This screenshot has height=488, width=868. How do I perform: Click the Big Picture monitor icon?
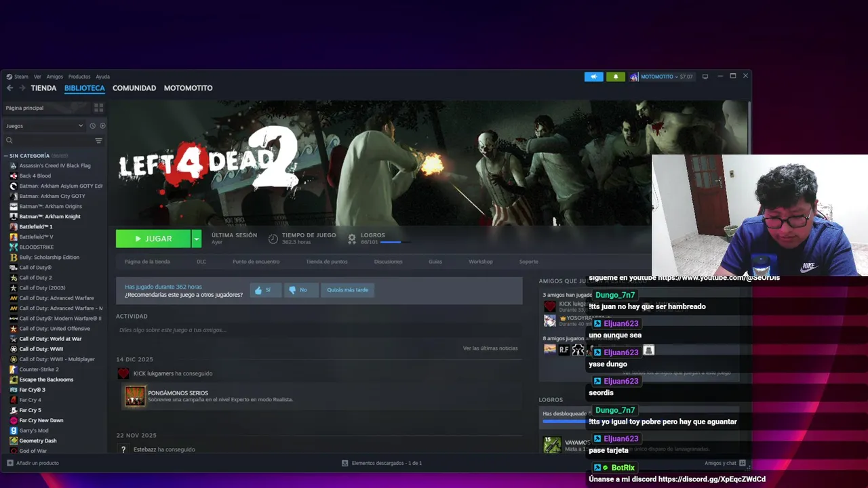tap(705, 77)
